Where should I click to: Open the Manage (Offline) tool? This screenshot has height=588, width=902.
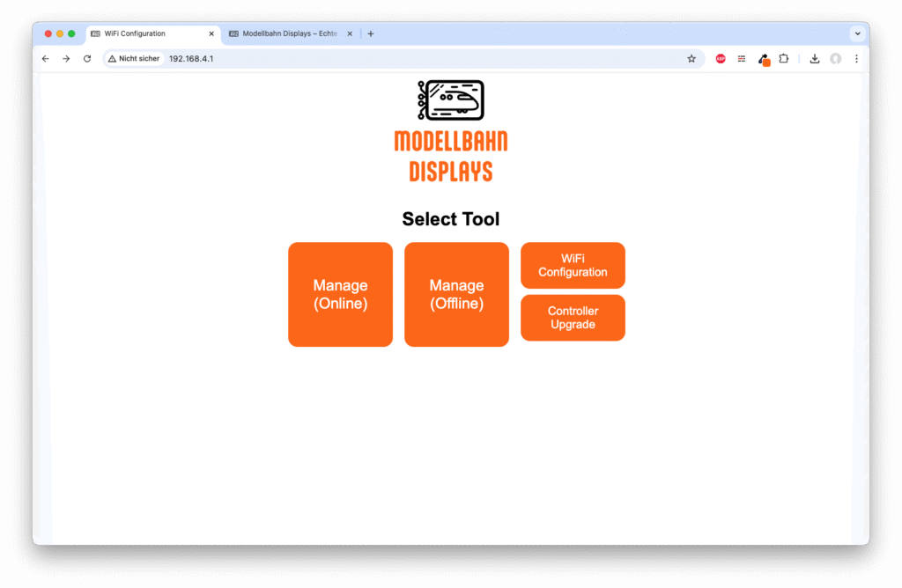[x=456, y=294]
